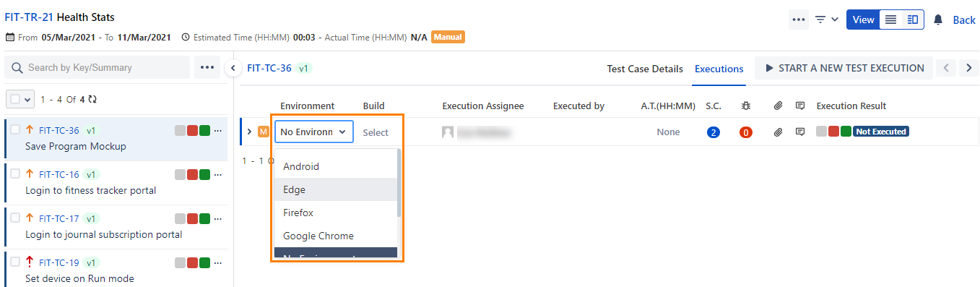This screenshot has height=287, width=980.
Task: Open the FIT-TR-21 test run link
Action: 29,17
